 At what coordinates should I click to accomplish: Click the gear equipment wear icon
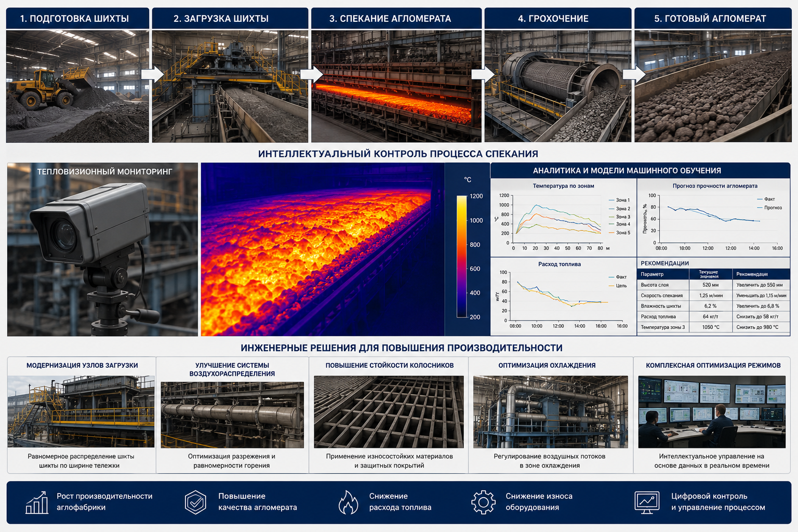click(484, 502)
